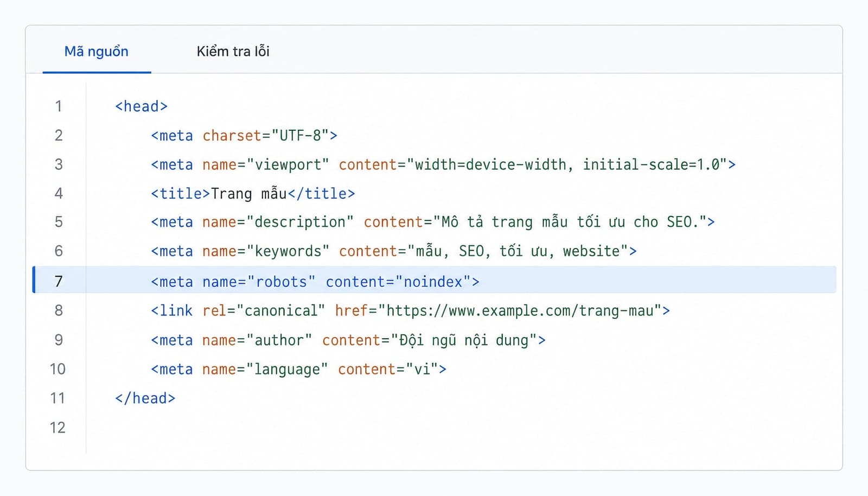Click line number 12 in gutter
The width and height of the screenshot is (868, 496).
click(x=58, y=428)
